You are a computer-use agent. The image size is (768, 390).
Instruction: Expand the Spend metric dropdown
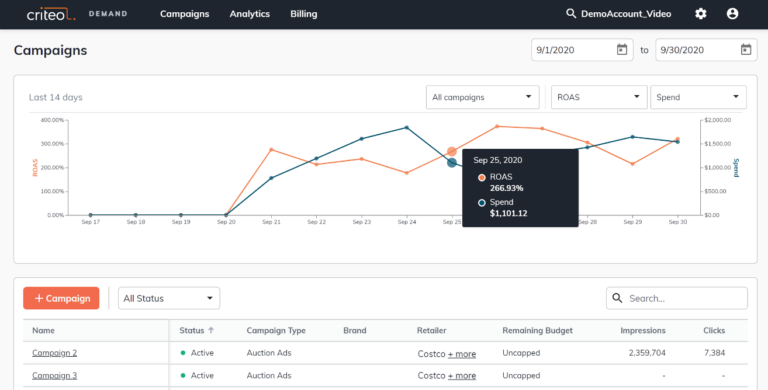point(698,97)
